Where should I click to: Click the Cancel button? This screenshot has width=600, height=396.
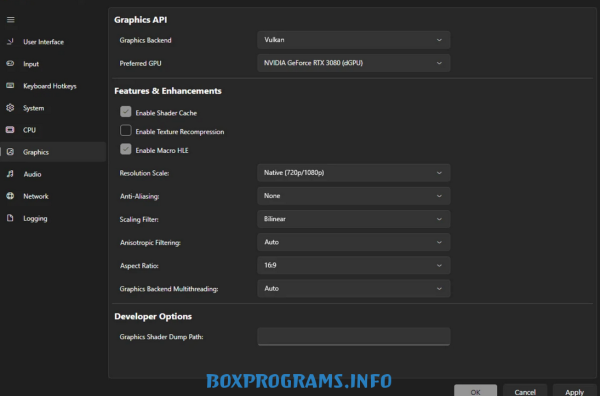525,391
